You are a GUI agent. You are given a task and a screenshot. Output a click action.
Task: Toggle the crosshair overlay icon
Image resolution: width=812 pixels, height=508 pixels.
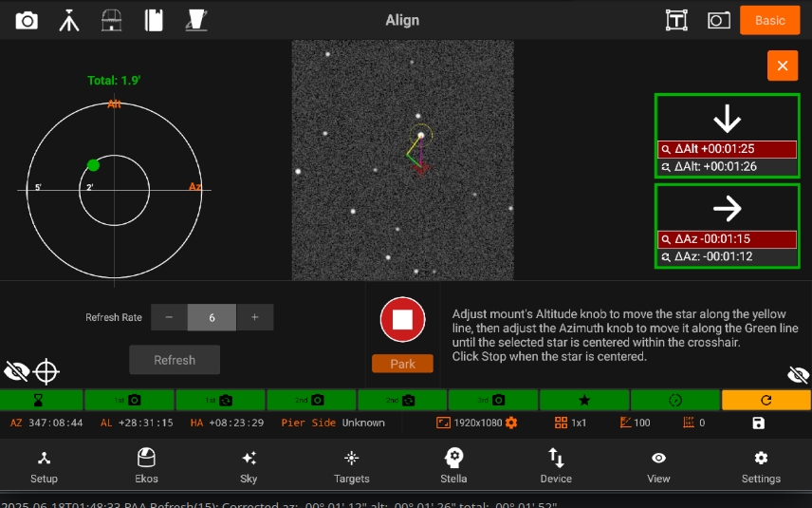pyautogui.click(x=46, y=371)
